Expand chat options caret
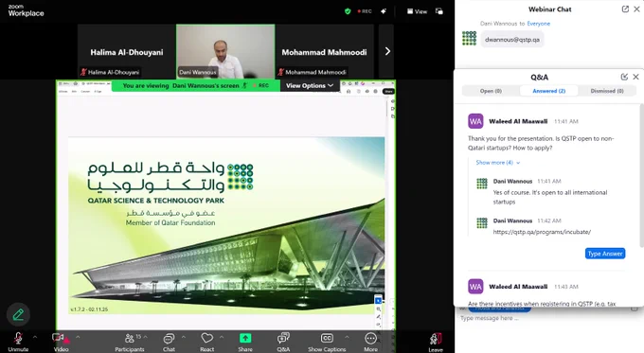The image size is (644, 353). tap(183, 338)
